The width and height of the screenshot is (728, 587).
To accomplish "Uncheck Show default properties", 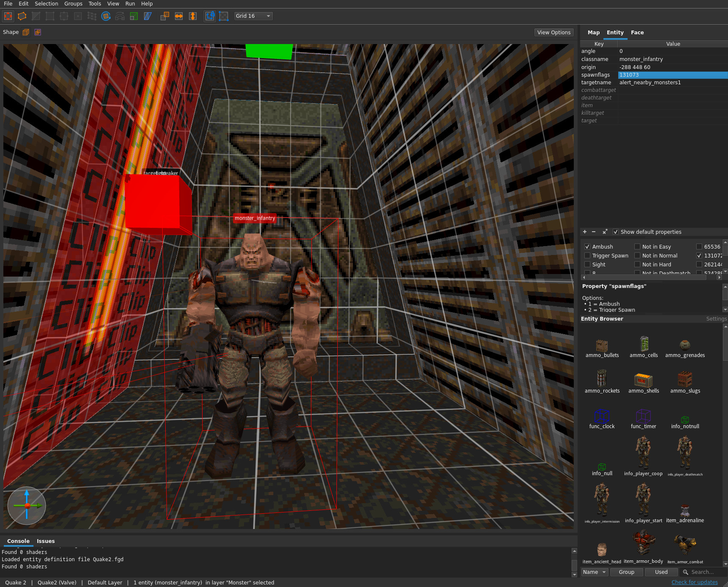I will [x=616, y=232].
